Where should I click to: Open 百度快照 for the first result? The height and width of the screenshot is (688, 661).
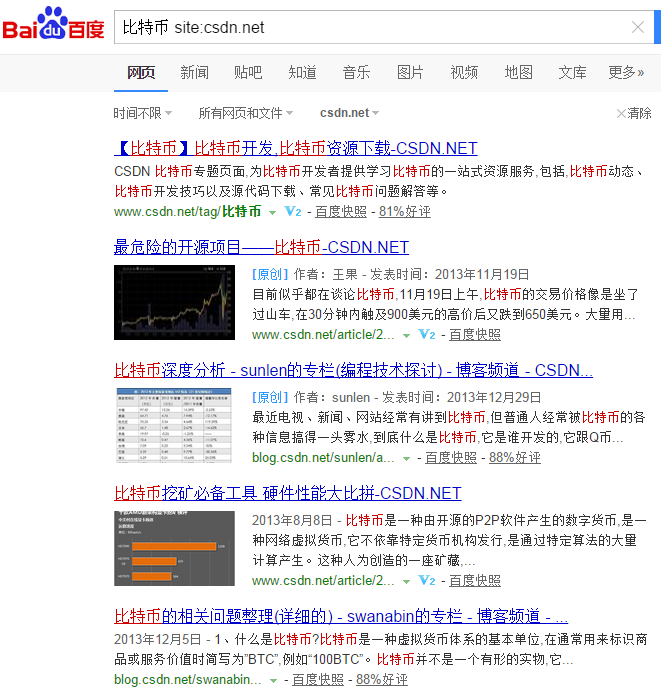(341, 211)
